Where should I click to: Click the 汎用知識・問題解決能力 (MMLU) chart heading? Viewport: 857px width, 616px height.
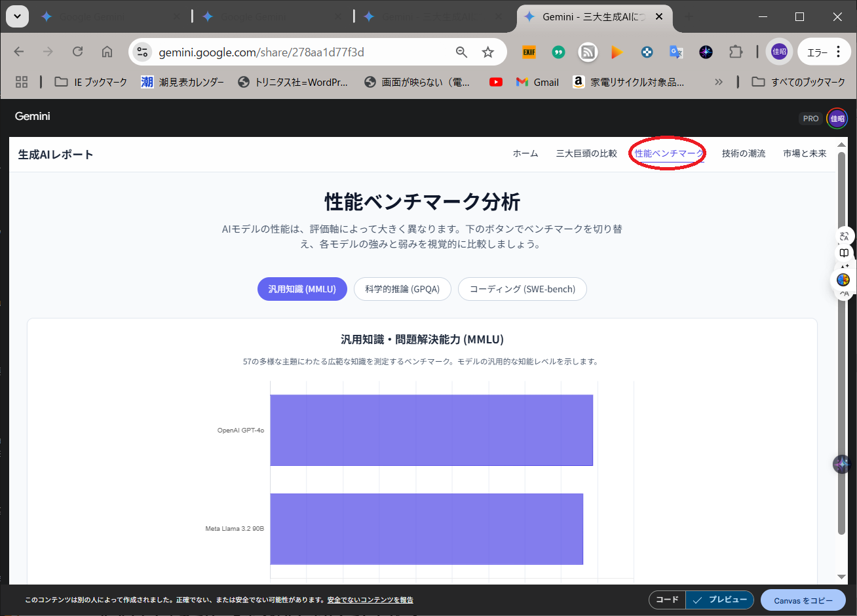422,339
